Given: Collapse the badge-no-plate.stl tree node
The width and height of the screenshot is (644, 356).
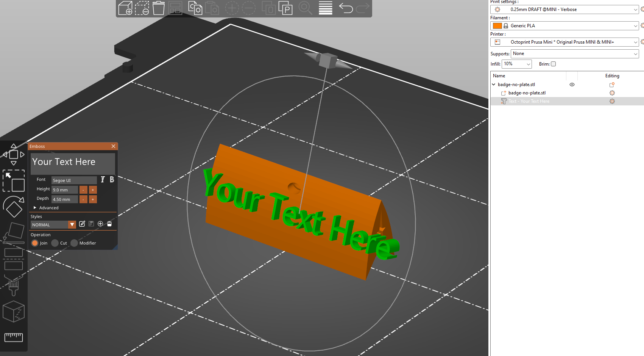Looking at the screenshot, I should 494,85.
